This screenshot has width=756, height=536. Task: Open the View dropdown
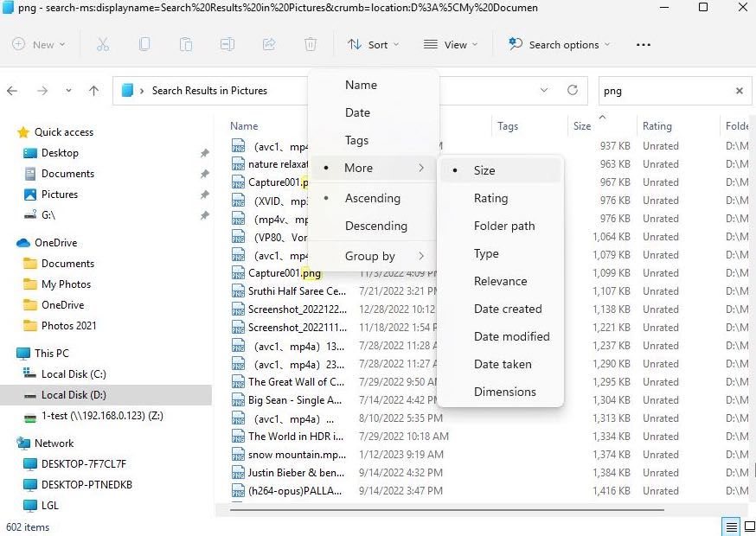point(451,44)
